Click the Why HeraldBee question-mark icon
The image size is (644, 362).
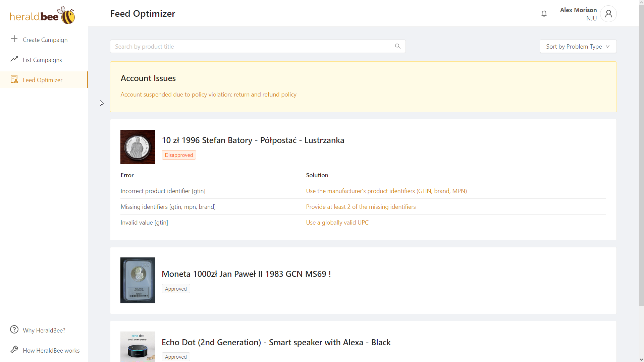(14, 330)
